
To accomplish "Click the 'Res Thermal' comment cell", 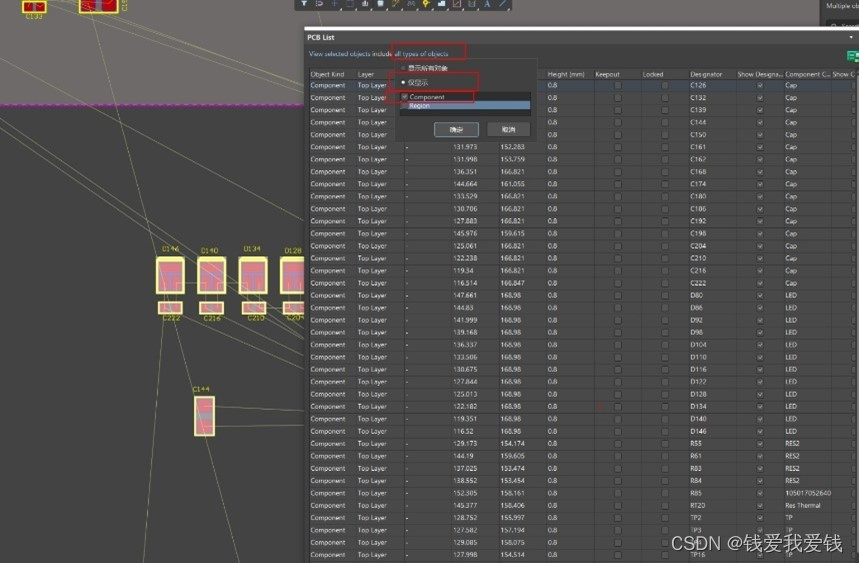I will coord(803,505).
